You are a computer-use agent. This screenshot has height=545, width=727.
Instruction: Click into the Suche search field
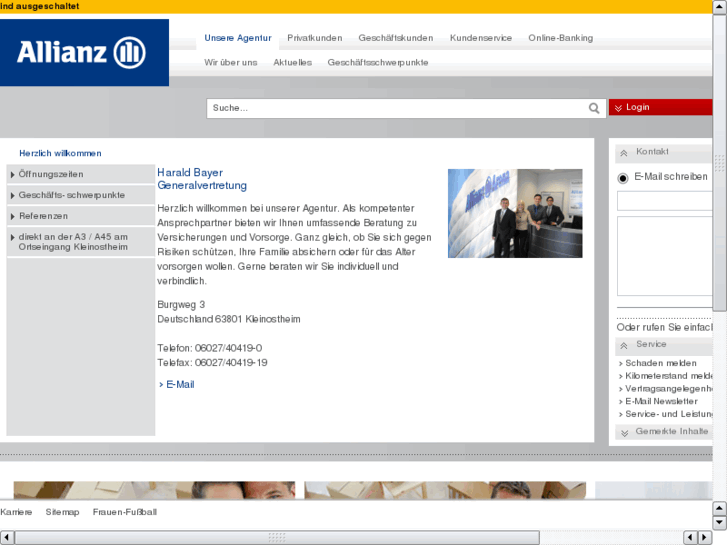pos(395,108)
